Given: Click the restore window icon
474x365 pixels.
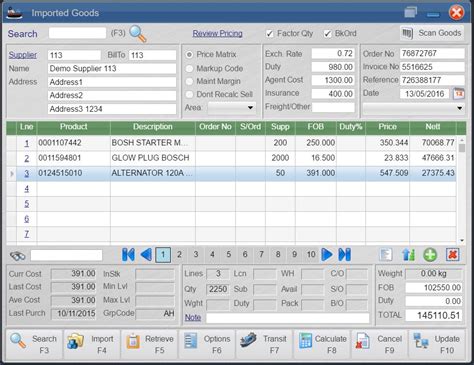Looking at the screenshot, I should click(410, 13).
